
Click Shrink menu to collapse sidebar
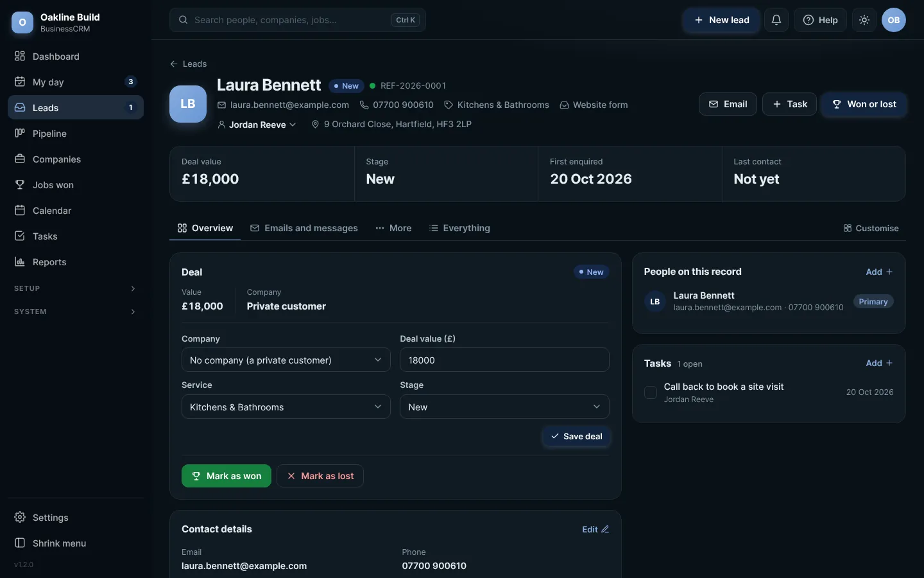(76, 543)
